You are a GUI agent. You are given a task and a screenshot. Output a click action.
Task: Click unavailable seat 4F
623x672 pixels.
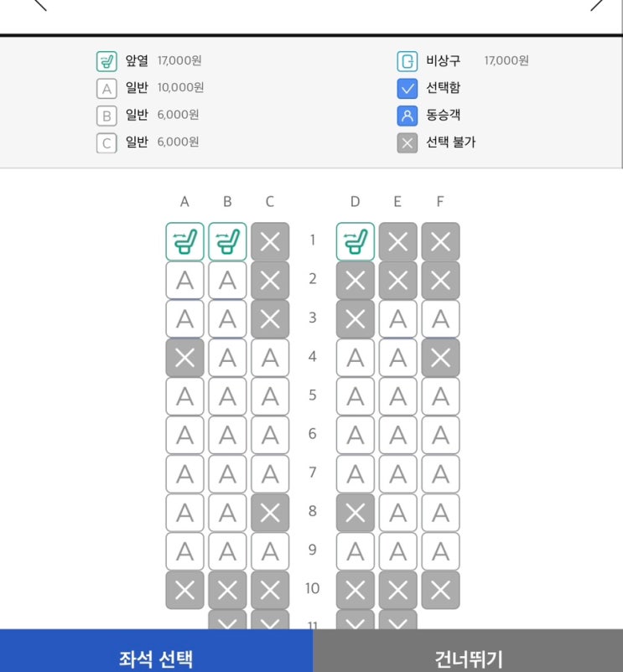(441, 358)
